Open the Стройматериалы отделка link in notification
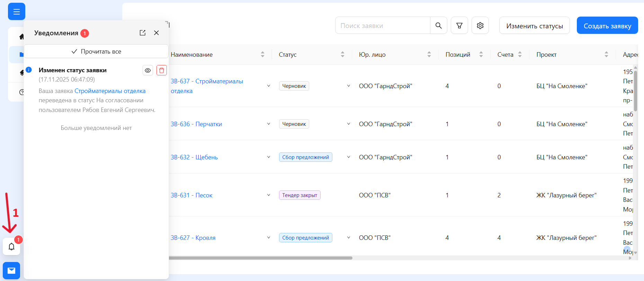644x281 pixels. [110, 91]
